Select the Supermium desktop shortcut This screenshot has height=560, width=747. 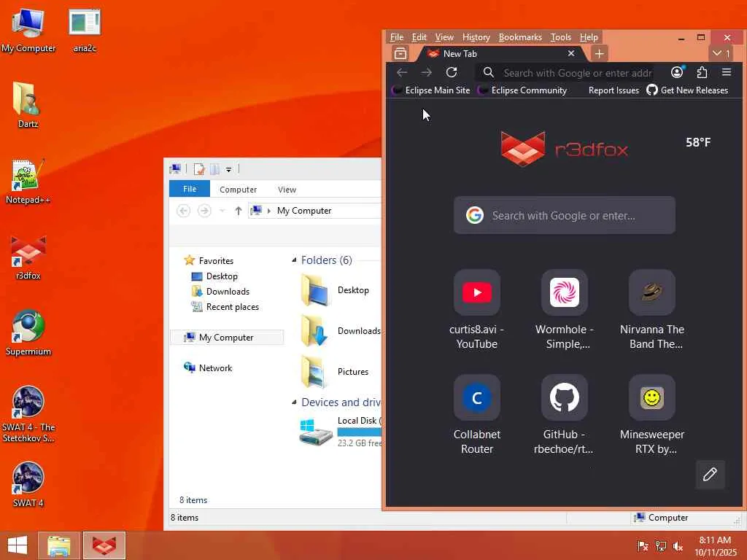28,333
